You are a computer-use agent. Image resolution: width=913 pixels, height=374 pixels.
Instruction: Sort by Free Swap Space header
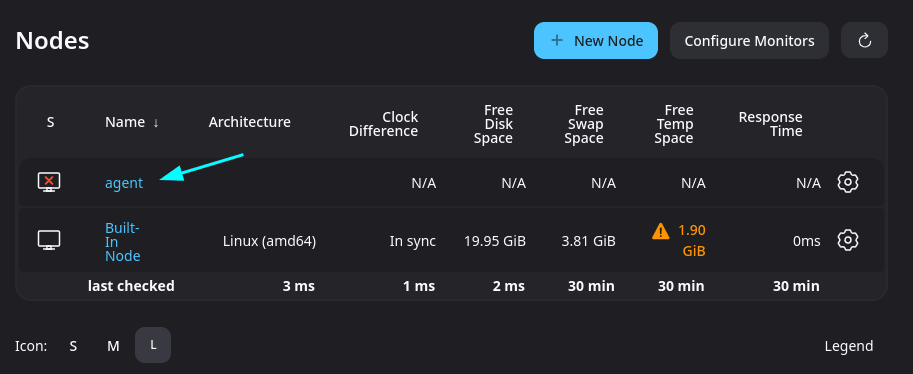583,124
